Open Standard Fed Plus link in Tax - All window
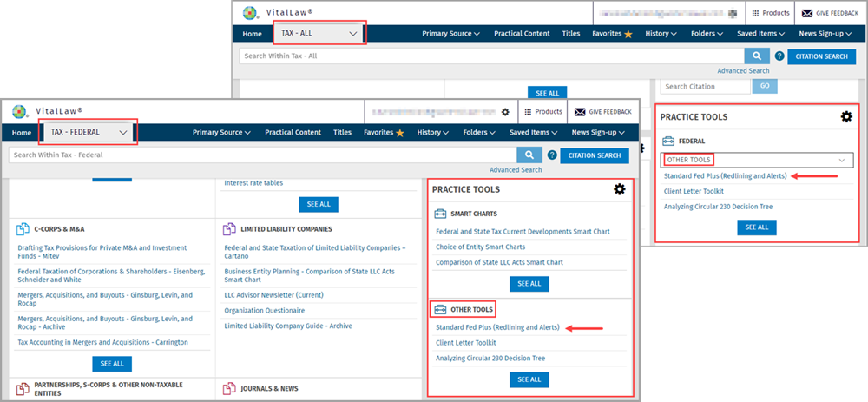 725,176
